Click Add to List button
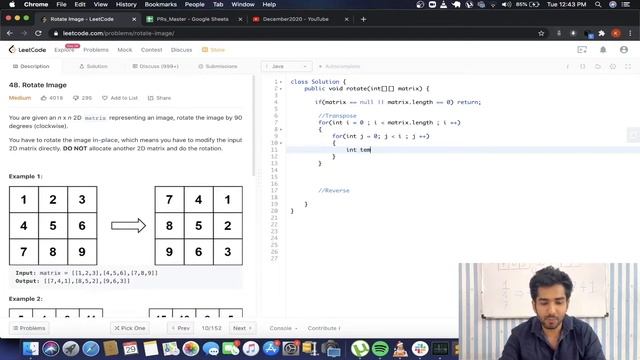This screenshot has height=360, width=640. point(120,98)
